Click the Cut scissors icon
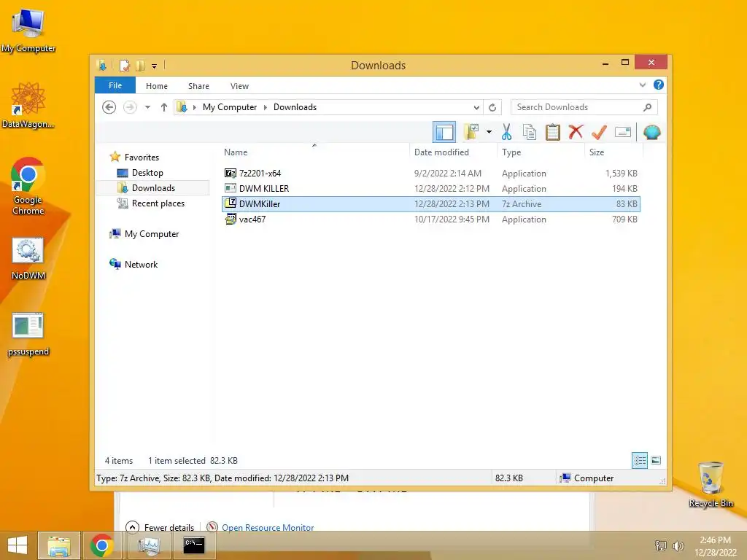This screenshot has width=747, height=560. (x=506, y=132)
